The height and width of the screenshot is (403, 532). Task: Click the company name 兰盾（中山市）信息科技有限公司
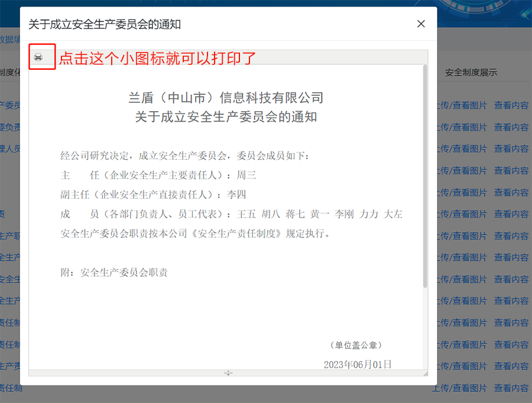pos(226,97)
